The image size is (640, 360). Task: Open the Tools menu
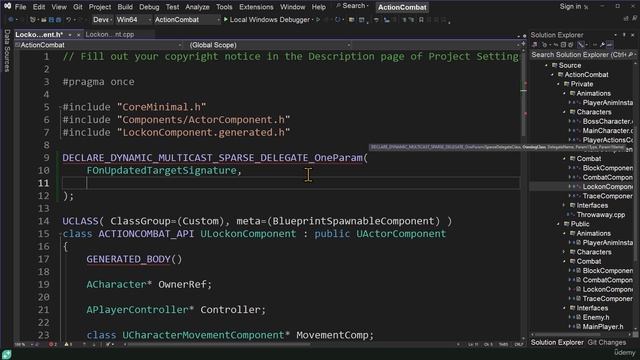tap(224, 7)
